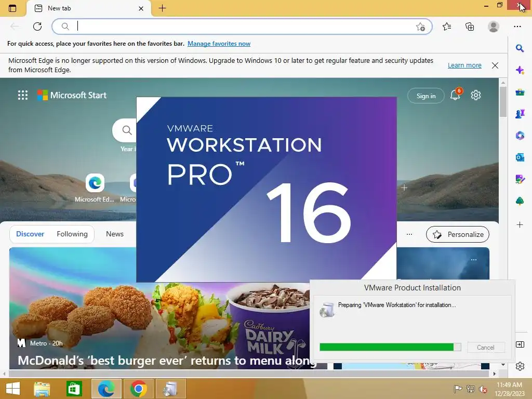Close the New tab browser tab

pos(141,8)
